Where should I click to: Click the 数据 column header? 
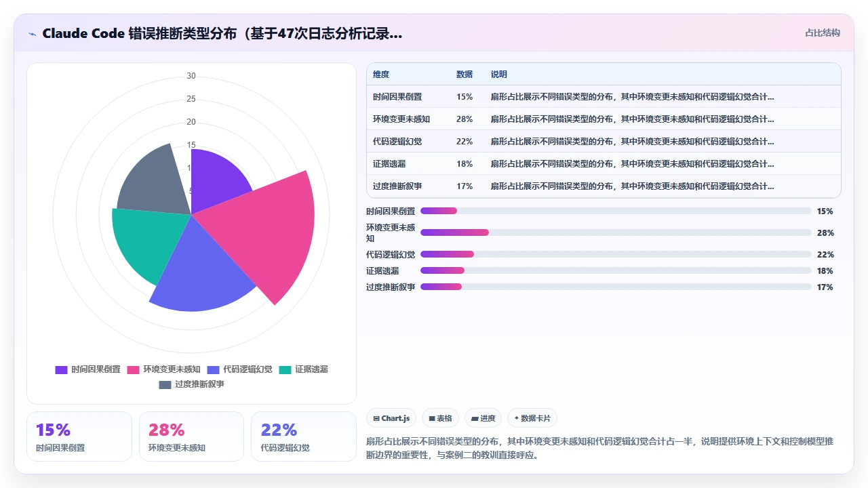pos(465,75)
